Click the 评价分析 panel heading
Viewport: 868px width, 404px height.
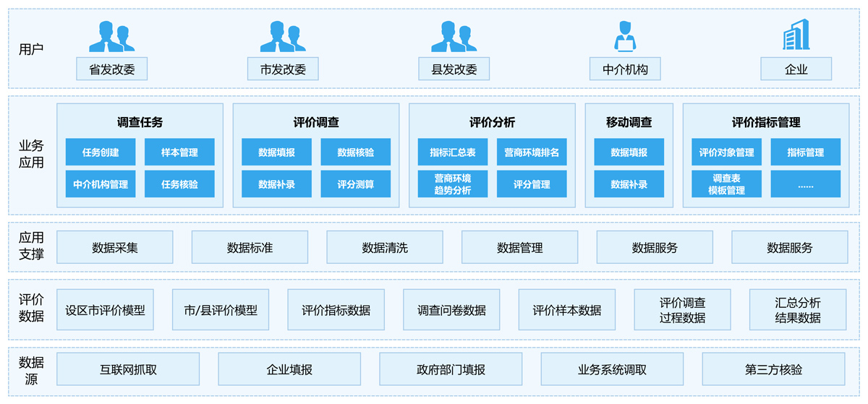(492, 122)
